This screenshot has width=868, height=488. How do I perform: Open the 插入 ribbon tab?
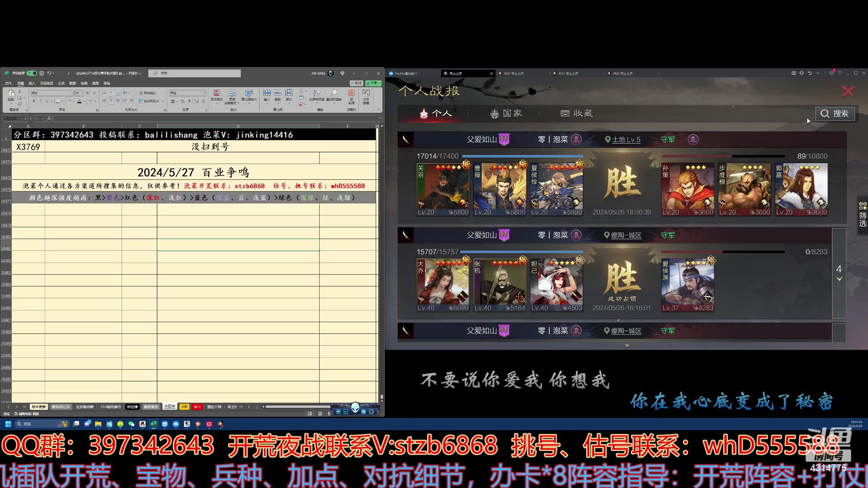coord(32,83)
